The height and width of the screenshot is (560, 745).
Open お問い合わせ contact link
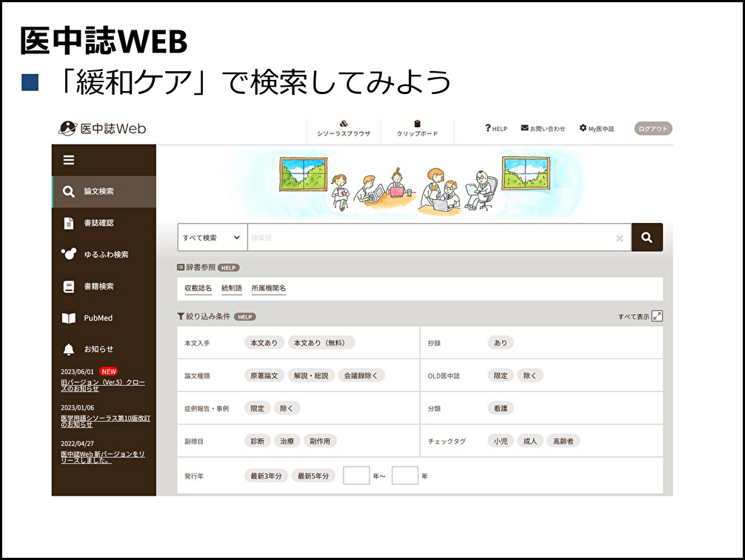coord(543,128)
